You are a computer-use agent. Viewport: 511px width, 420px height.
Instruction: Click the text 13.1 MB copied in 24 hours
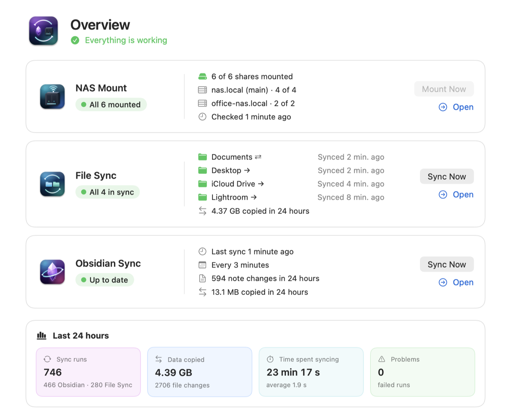[260, 292]
